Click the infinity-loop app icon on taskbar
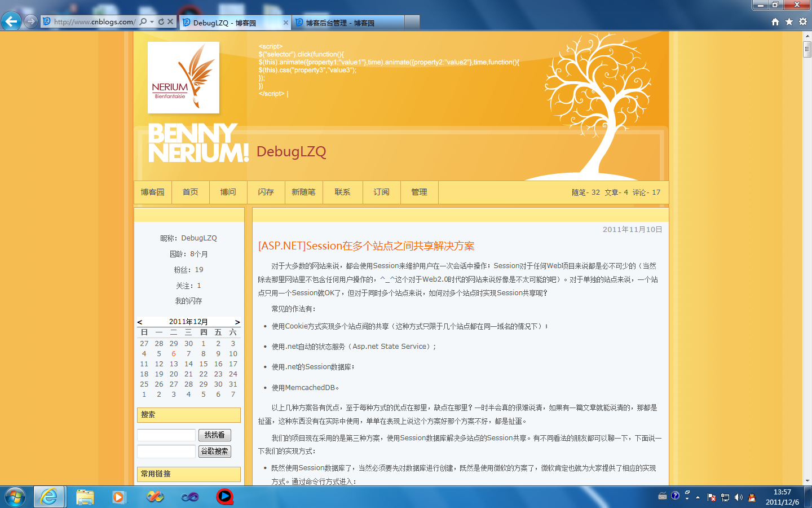Screen dimensions: 812x508 tap(190, 497)
